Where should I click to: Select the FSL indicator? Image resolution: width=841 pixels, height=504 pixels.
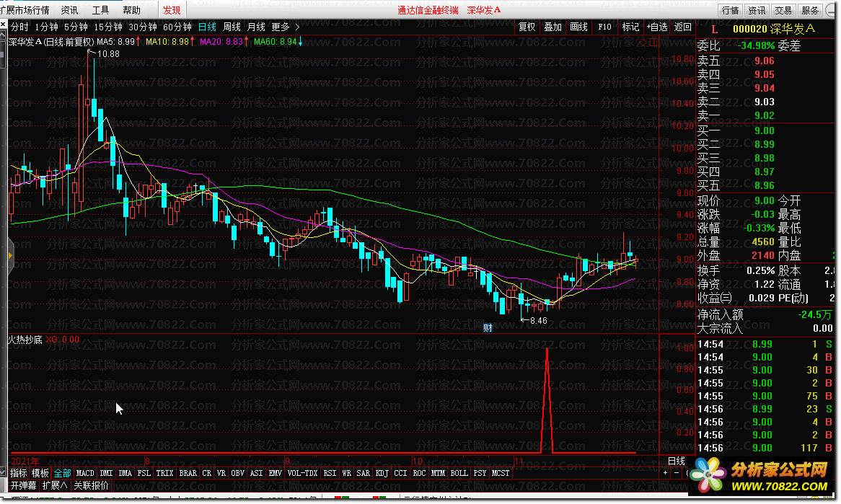point(144,473)
